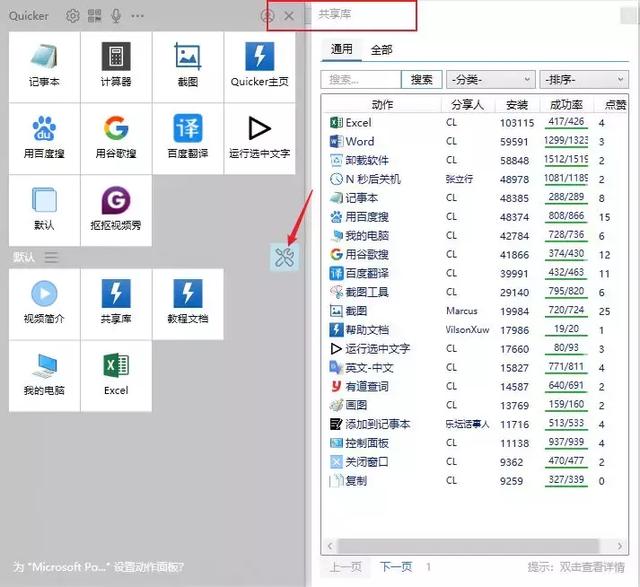Switch to the 通用 tab
This screenshot has height=587, width=640.
[x=341, y=49]
